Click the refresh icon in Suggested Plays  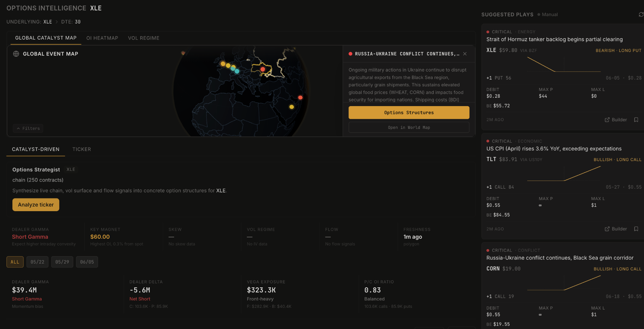point(641,14)
